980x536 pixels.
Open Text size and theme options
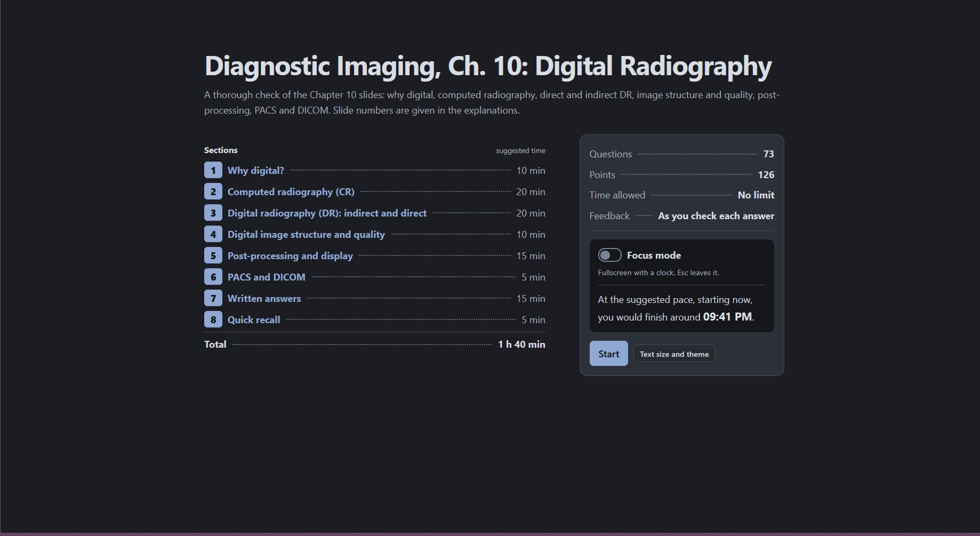click(x=674, y=354)
